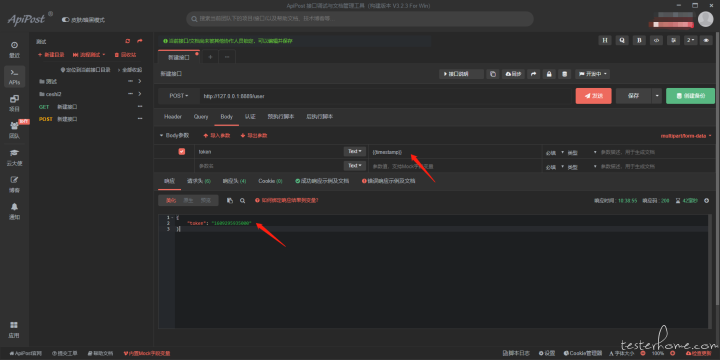Click the 新建目录 new folder button

[x=51, y=55]
